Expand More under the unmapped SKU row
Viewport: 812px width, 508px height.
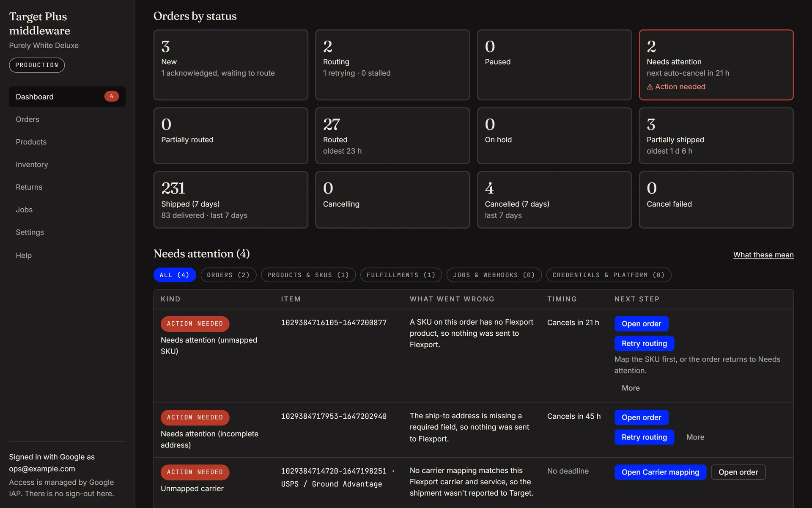pyautogui.click(x=631, y=388)
